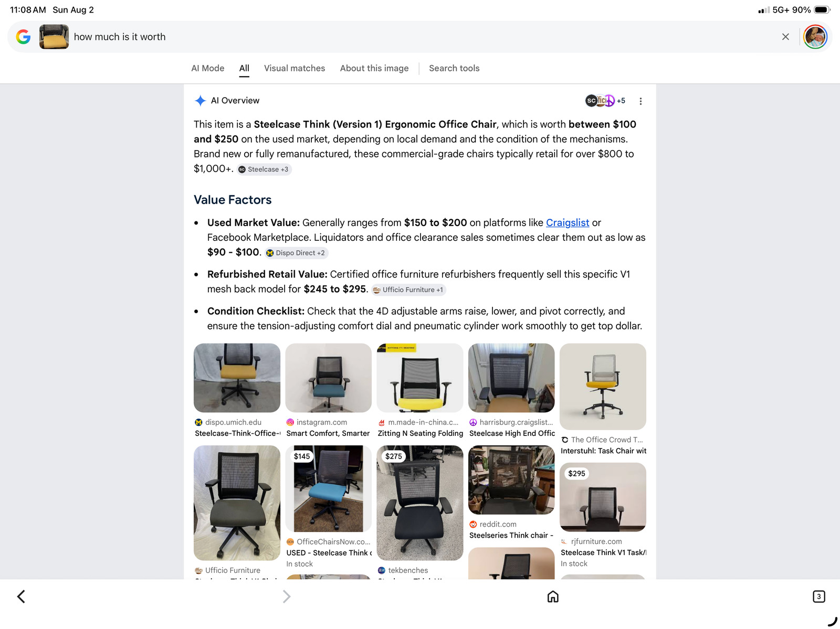Viewport: 840px width, 629px height.
Task: Open 'USED - Steelcase Think' listing link
Action: (x=329, y=553)
